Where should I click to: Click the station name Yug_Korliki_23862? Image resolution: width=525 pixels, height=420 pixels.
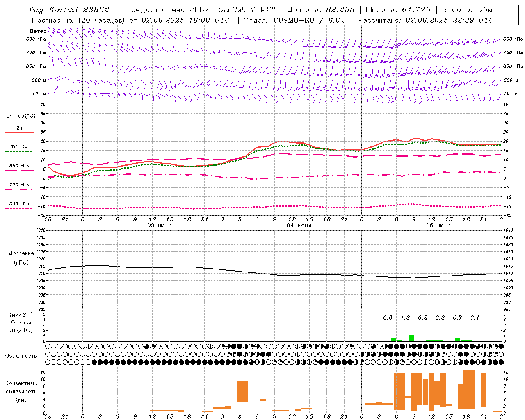[x=68, y=10]
